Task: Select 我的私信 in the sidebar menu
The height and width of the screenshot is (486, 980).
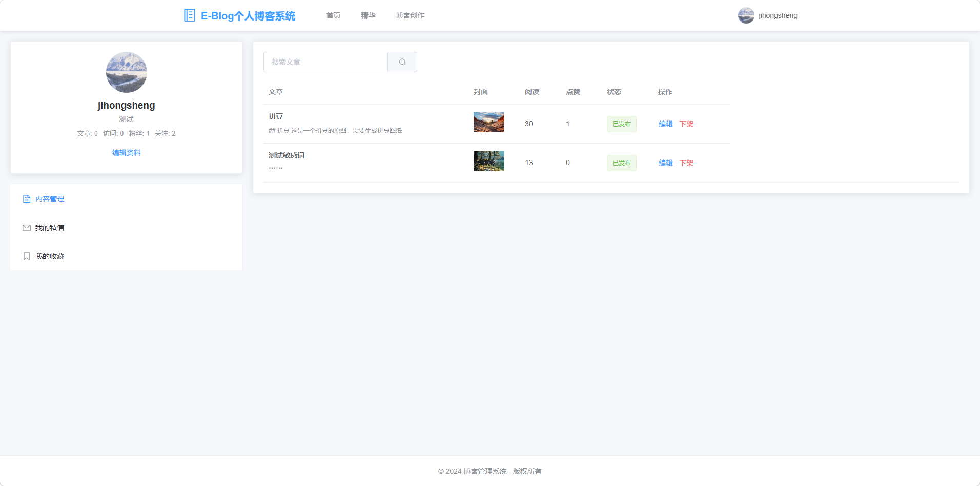Action: 126,228
